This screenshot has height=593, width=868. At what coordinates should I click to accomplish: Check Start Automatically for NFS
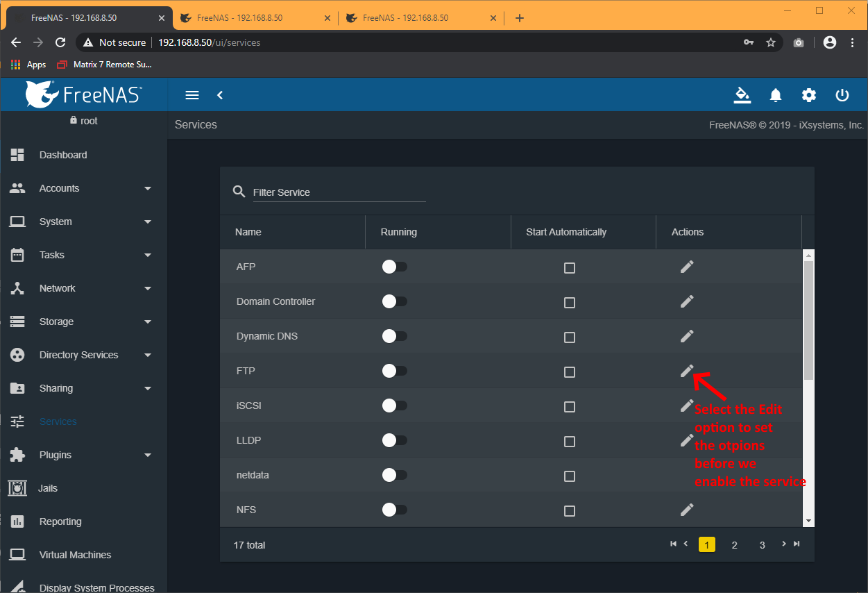pos(570,511)
